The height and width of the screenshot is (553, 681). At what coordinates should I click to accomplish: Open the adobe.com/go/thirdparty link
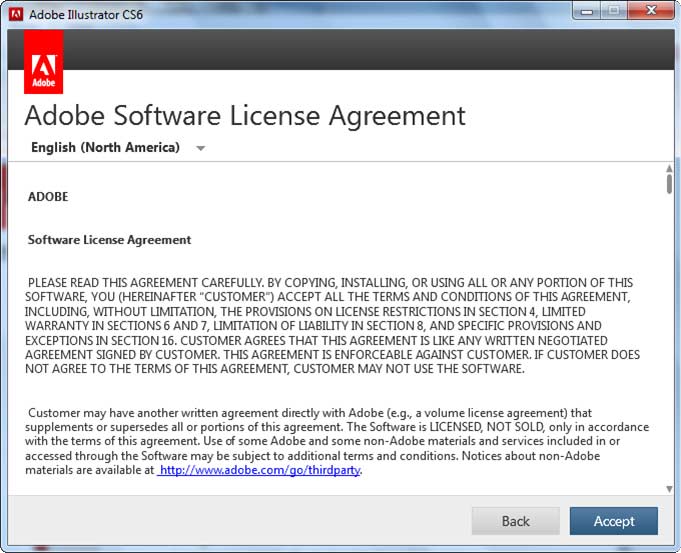259,470
